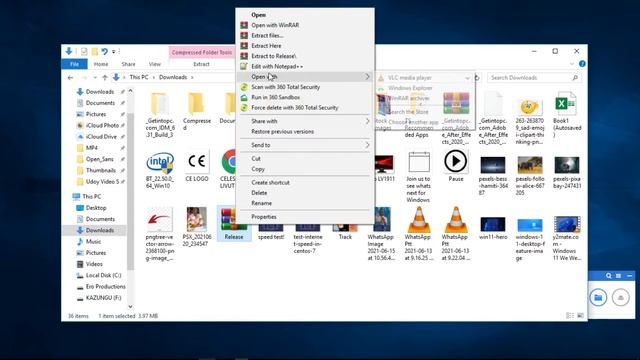
Task: Select Create shortcut entry
Action: [x=270, y=182]
